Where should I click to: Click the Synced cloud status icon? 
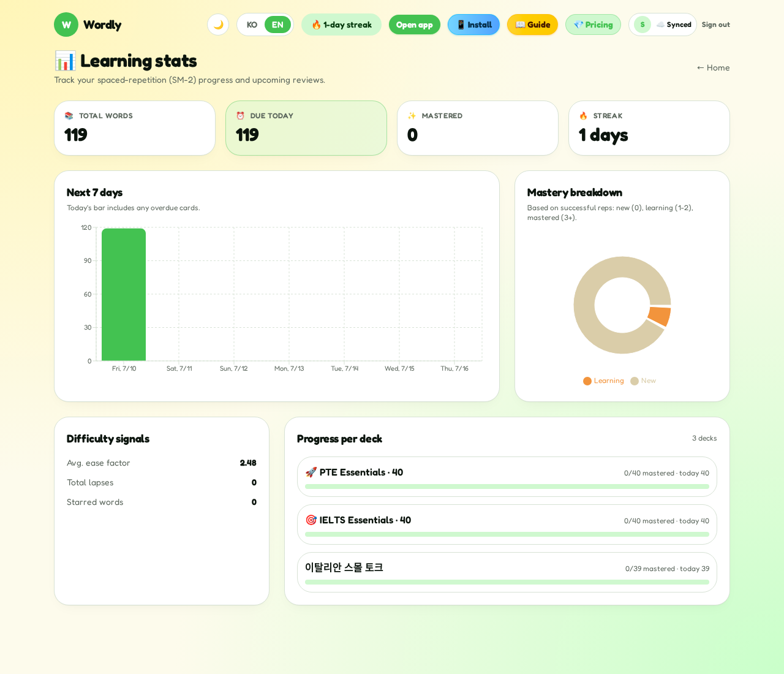point(660,25)
